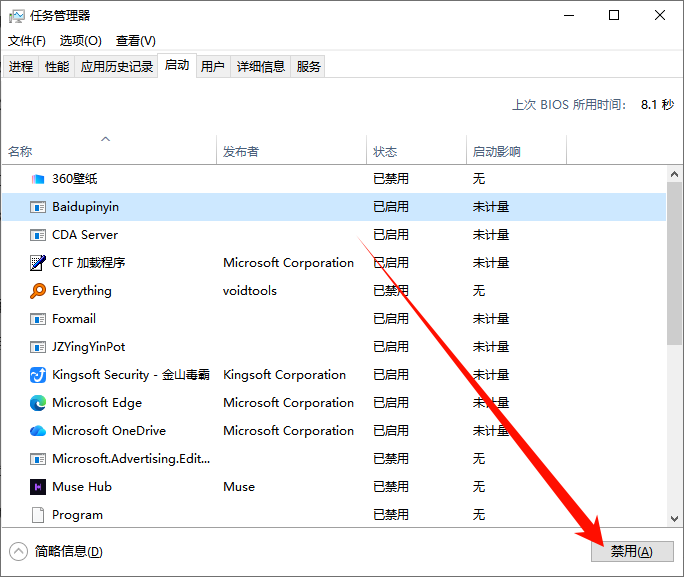Click the 8.1 秒 BIOS time value
This screenshot has width=684, height=577.
(657, 105)
